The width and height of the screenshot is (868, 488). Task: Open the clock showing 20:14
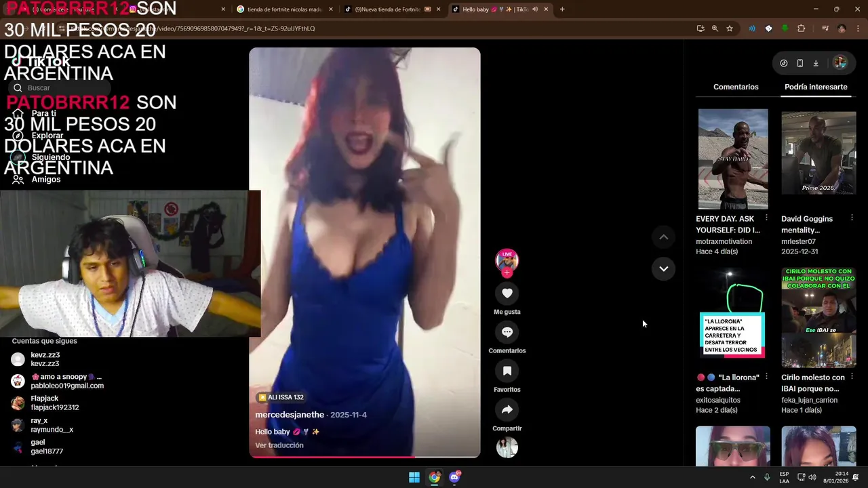pos(835,477)
